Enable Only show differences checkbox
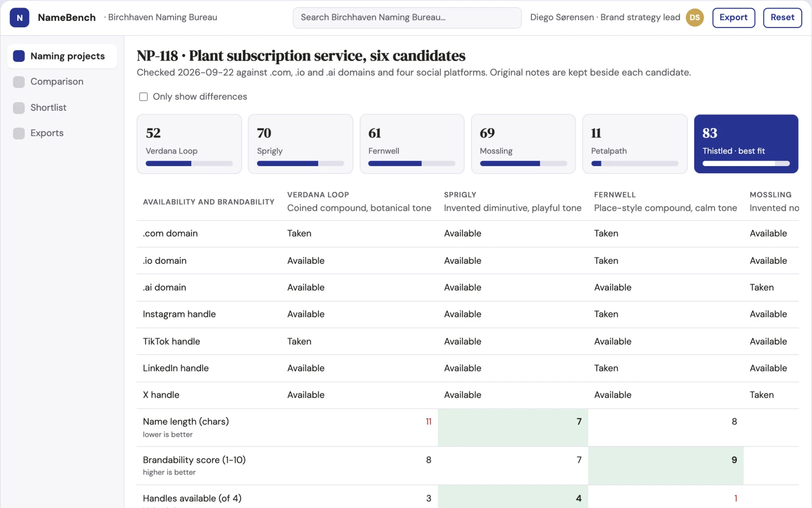 coord(144,97)
